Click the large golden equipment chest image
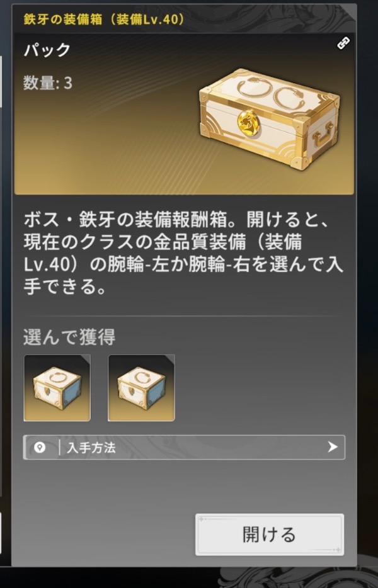The height and width of the screenshot is (588, 378). [269, 119]
